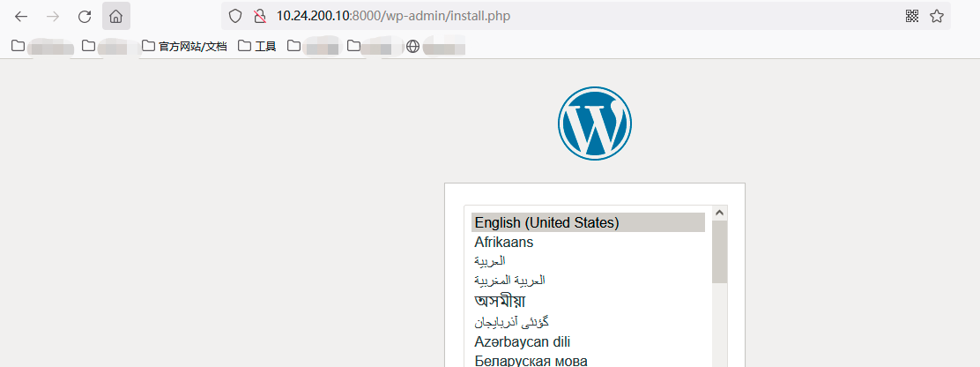Go back with the browser back arrow
The width and height of the screenshot is (980, 367).
point(21,16)
